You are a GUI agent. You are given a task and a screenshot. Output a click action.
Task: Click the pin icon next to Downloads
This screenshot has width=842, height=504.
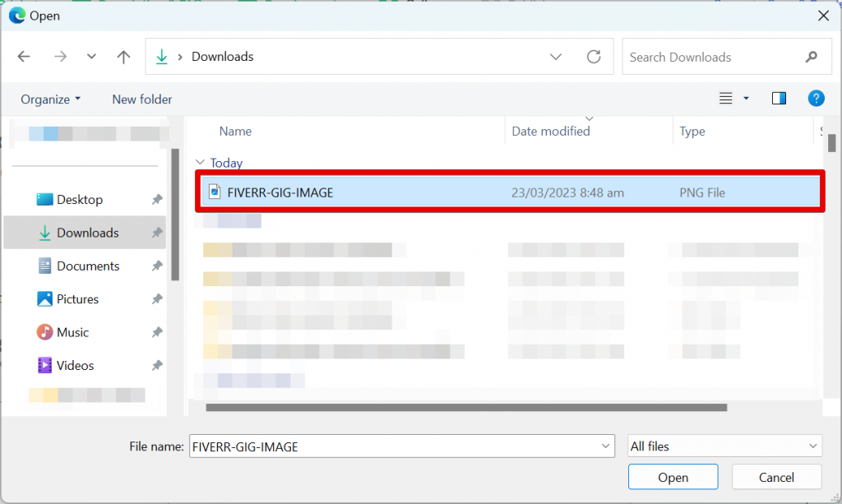point(156,233)
